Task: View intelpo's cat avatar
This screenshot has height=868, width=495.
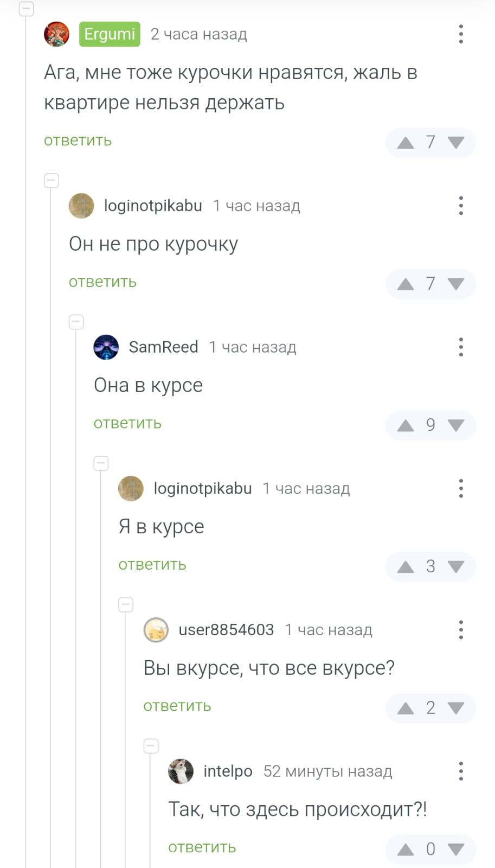Action: coord(181,771)
